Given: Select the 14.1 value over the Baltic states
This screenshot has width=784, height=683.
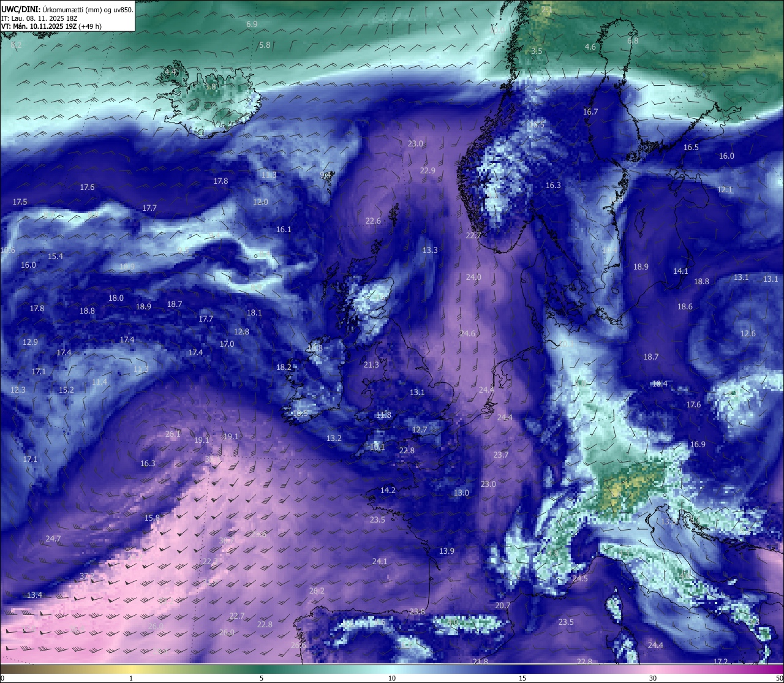Looking at the screenshot, I should pyautogui.click(x=680, y=271).
